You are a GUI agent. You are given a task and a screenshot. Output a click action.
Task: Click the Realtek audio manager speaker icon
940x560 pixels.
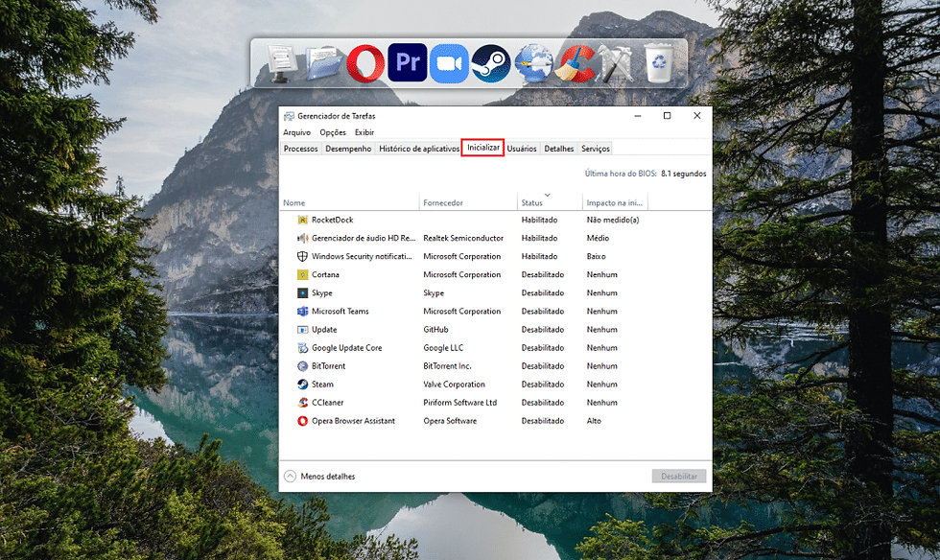[303, 238]
